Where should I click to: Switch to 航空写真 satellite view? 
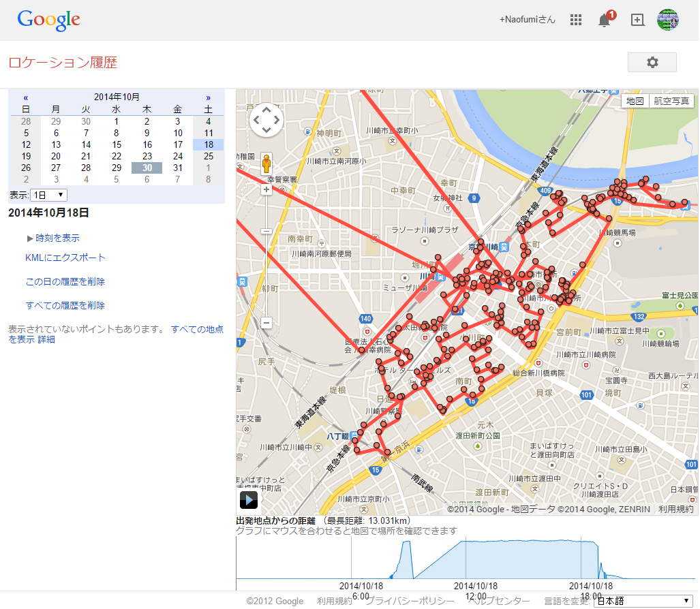point(671,101)
